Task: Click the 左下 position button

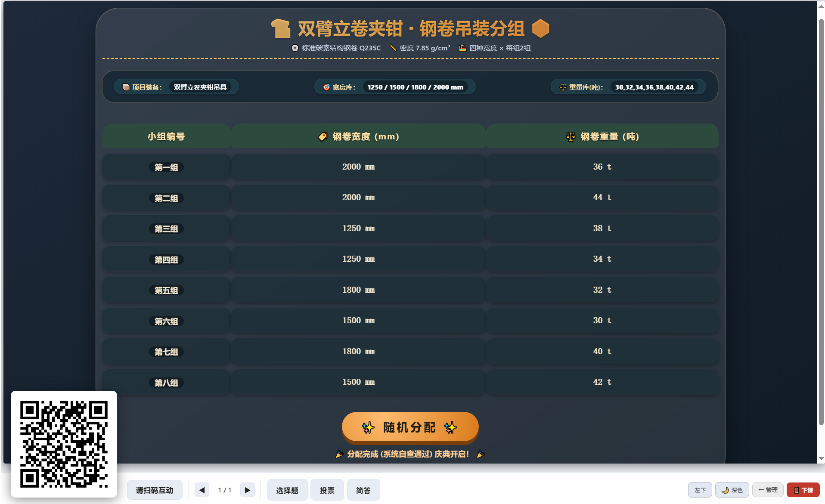Action: coord(700,490)
